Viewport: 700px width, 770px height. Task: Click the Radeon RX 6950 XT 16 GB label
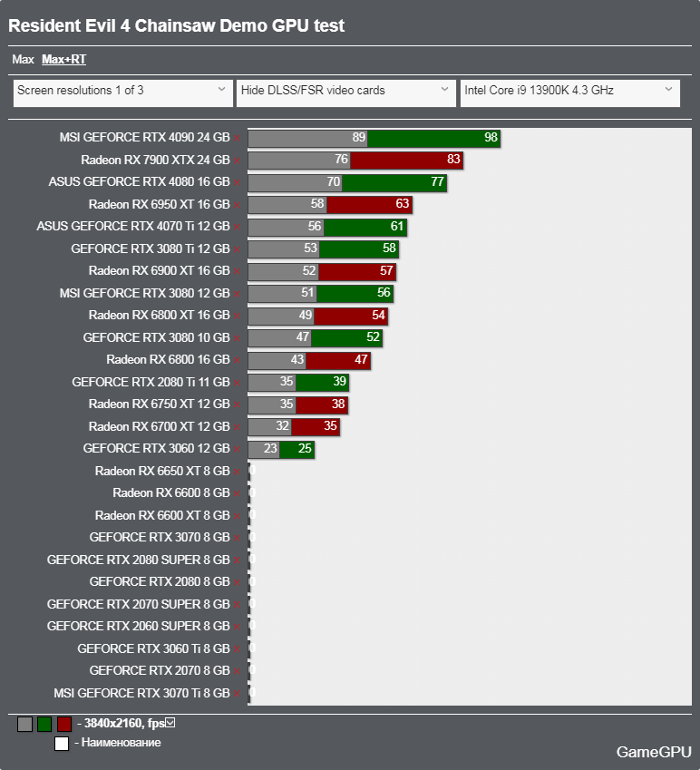[x=159, y=204]
